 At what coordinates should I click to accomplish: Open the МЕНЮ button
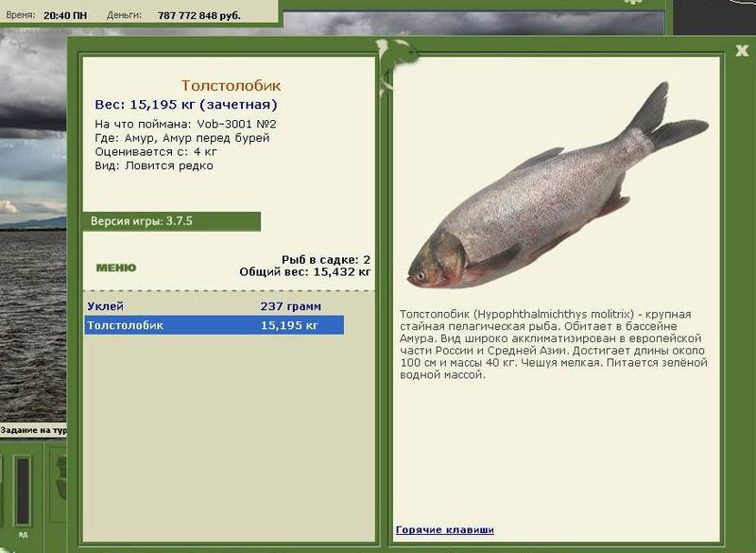pyautogui.click(x=116, y=268)
